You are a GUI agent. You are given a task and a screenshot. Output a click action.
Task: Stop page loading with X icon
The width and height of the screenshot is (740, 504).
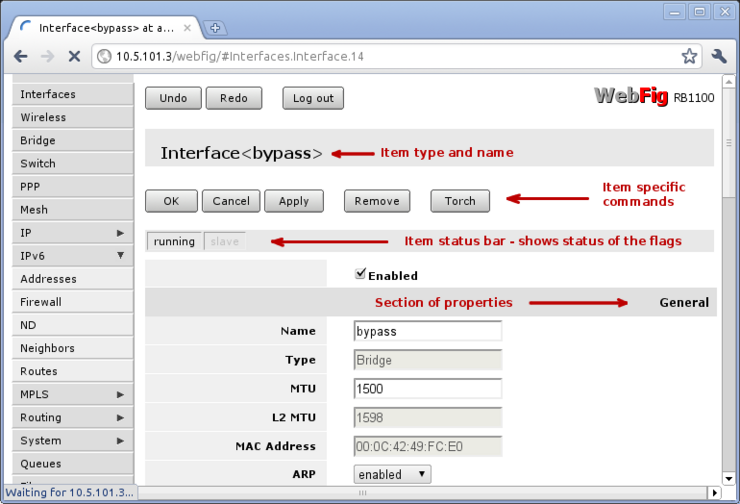coord(74,57)
